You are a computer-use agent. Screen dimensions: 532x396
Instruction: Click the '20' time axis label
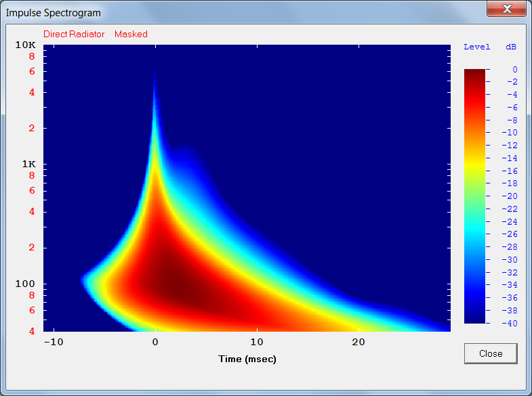pos(359,342)
